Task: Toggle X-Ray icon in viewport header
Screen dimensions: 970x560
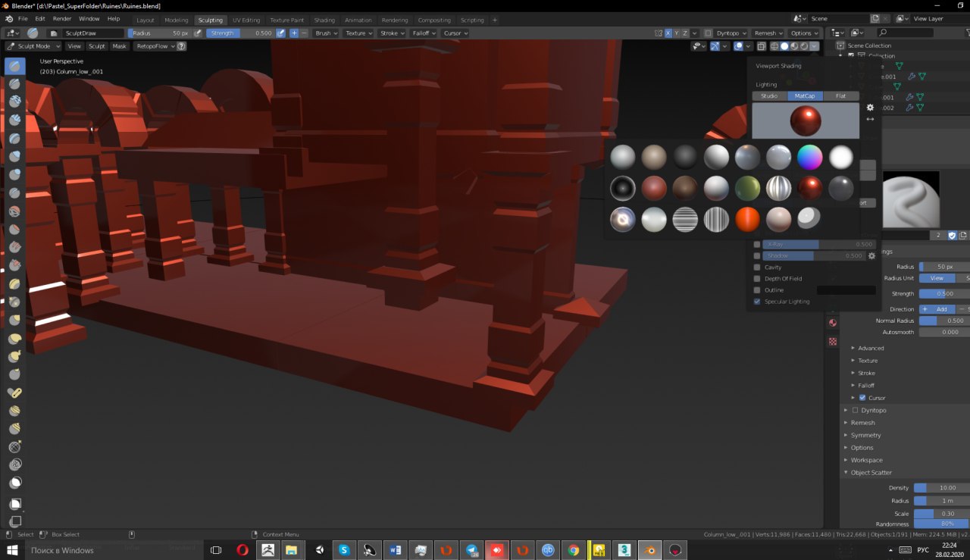Action: coord(762,46)
